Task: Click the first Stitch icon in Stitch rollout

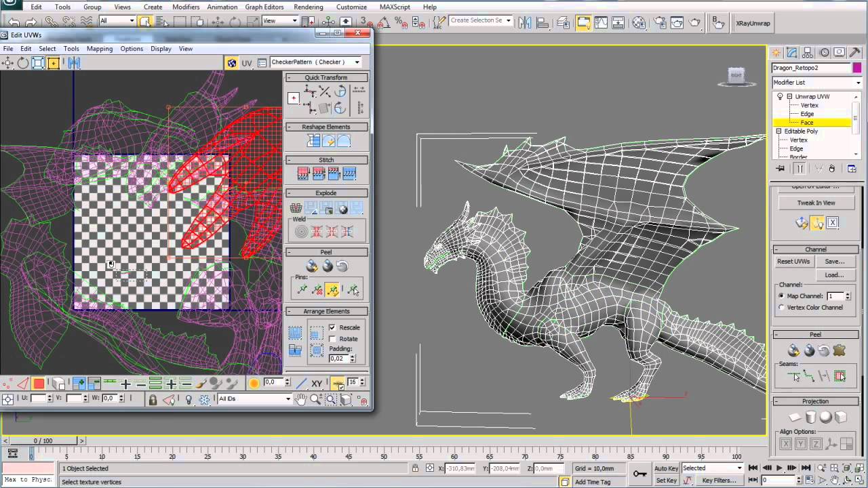Action: pyautogui.click(x=302, y=174)
